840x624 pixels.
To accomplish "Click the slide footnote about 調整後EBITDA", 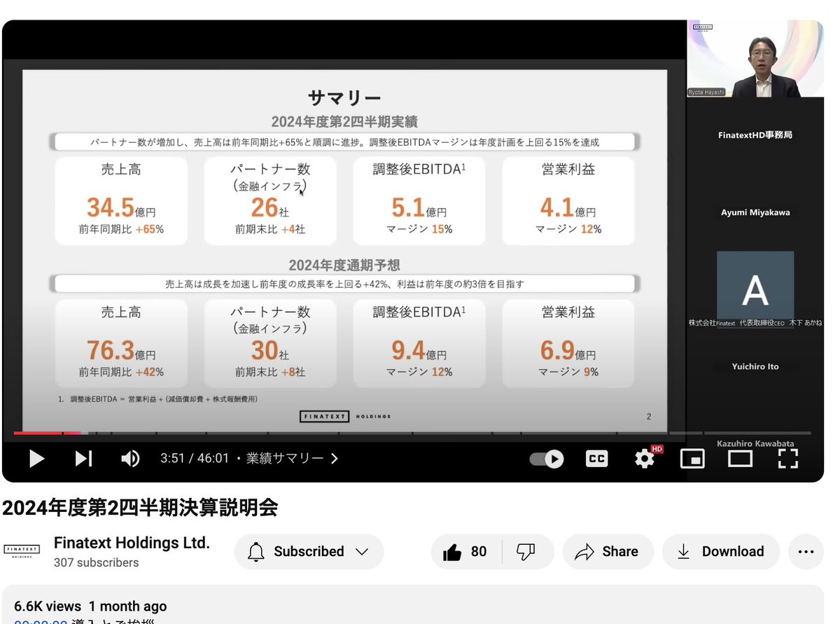I will pyautogui.click(x=158, y=399).
